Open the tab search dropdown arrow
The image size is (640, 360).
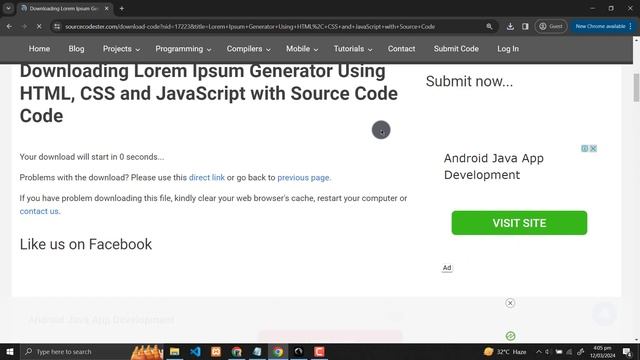tap(8, 8)
